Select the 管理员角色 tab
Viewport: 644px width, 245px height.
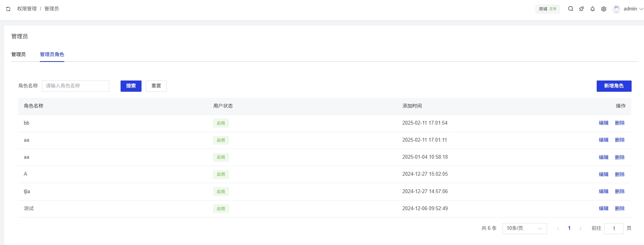click(x=52, y=55)
